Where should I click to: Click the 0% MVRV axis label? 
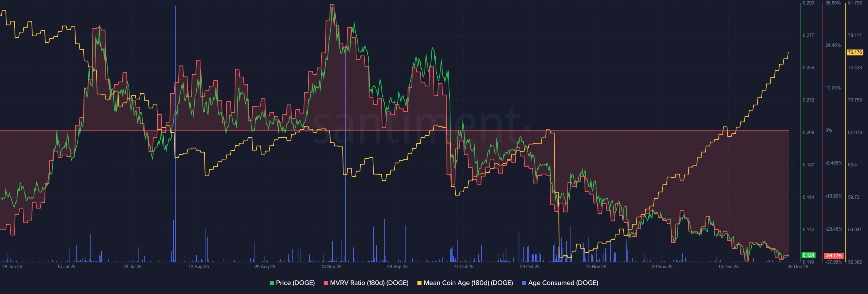point(828,130)
